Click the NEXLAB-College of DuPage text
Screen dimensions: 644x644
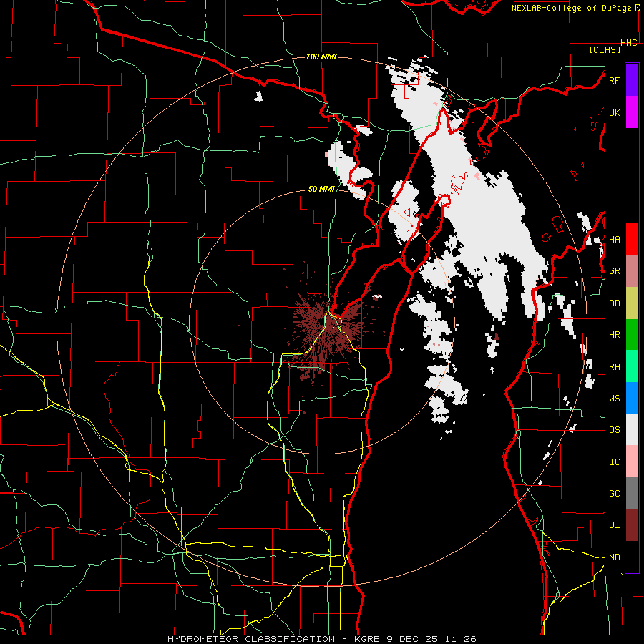pyautogui.click(x=572, y=8)
